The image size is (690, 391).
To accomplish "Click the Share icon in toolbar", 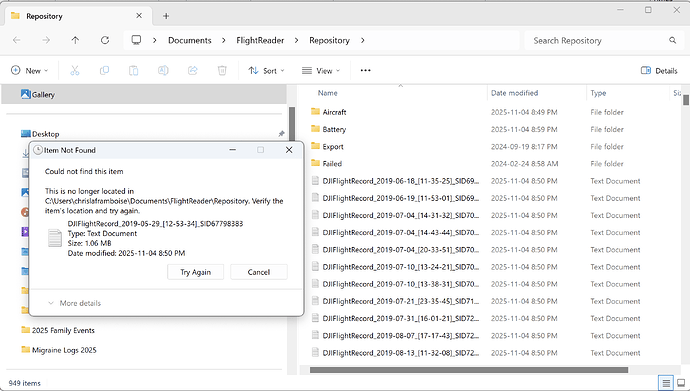I will coord(193,70).
